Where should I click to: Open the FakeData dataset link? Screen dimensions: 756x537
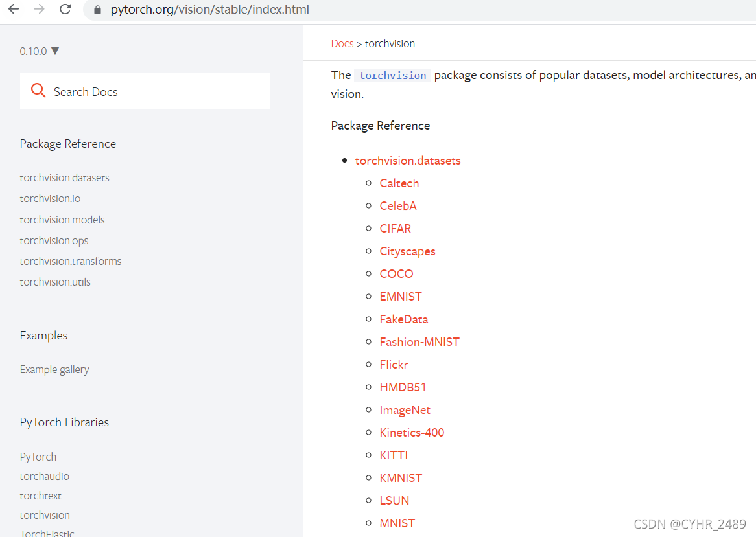coord(403,319)
